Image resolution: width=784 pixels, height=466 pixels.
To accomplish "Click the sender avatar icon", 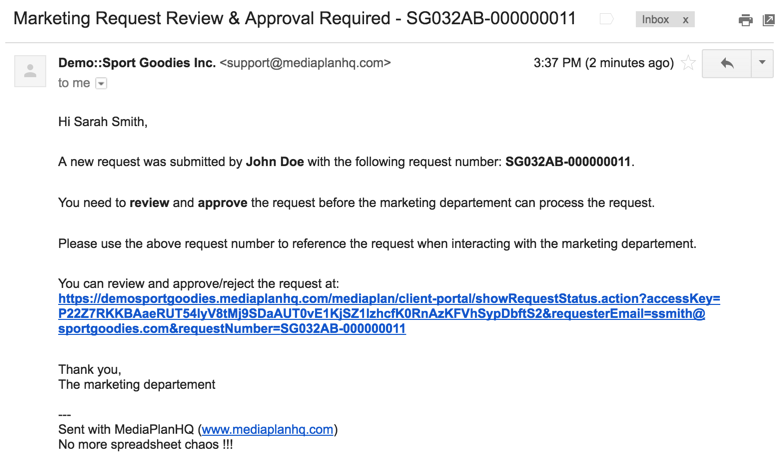I will tap(31, 71).
